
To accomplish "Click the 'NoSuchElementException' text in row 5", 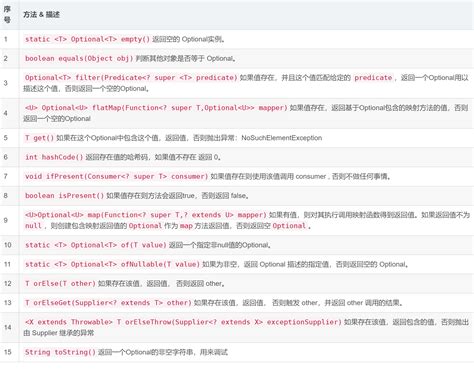I will coord(282,138).
